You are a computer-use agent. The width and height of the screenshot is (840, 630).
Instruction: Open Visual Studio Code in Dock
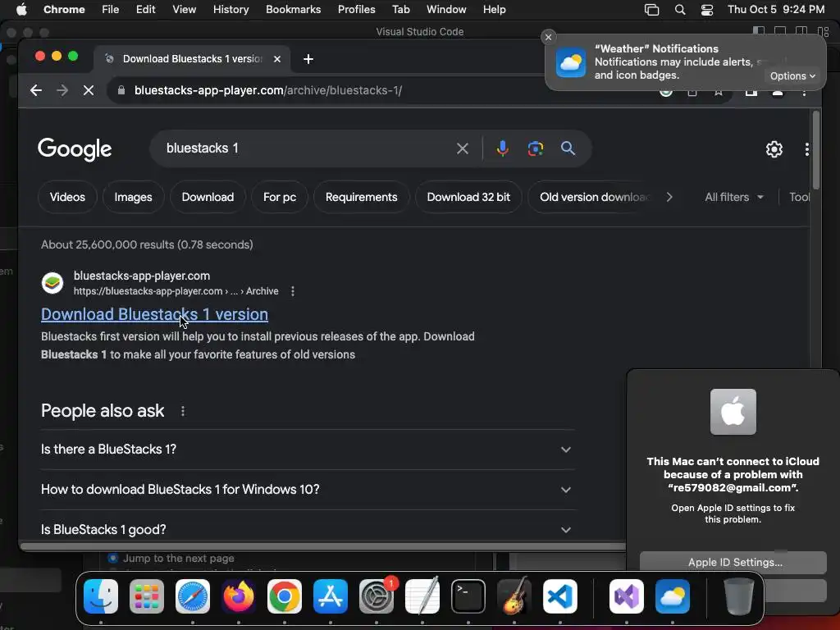[x=559, y=596]
